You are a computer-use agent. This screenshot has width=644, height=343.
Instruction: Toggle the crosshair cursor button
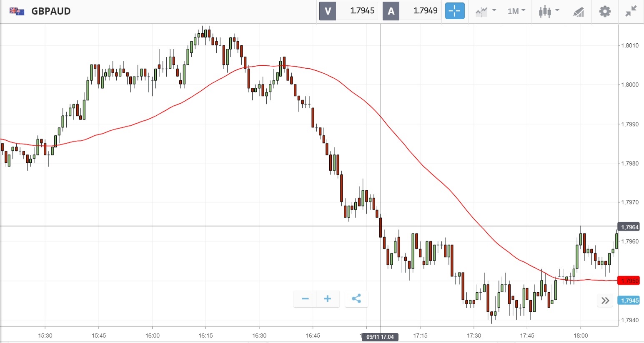[x=455, y=11]
